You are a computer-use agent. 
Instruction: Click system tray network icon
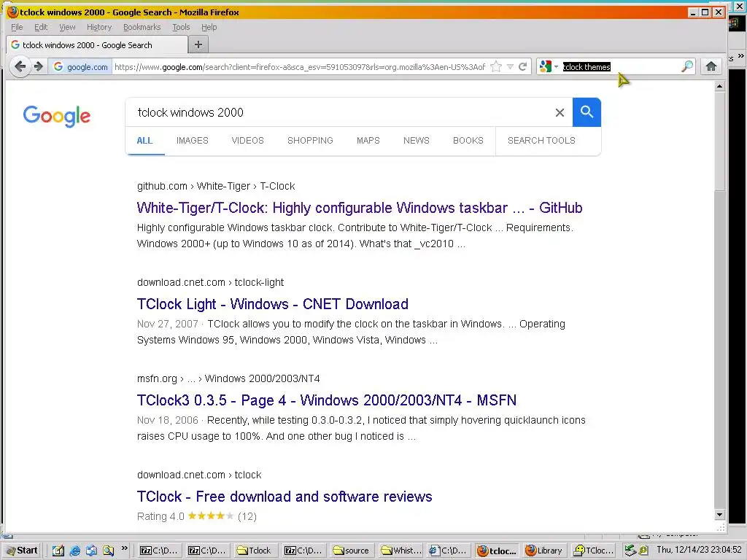[x=631, y=551]
